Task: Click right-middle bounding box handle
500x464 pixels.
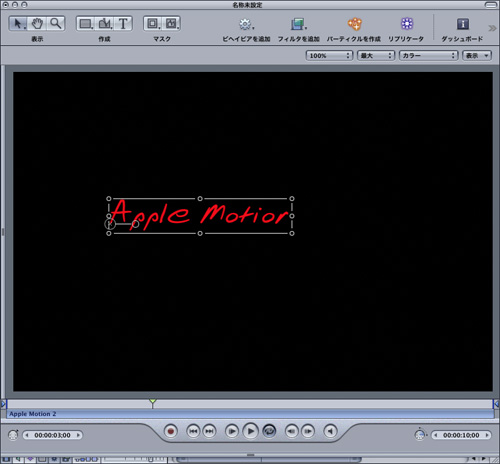Action: [292, 216]
